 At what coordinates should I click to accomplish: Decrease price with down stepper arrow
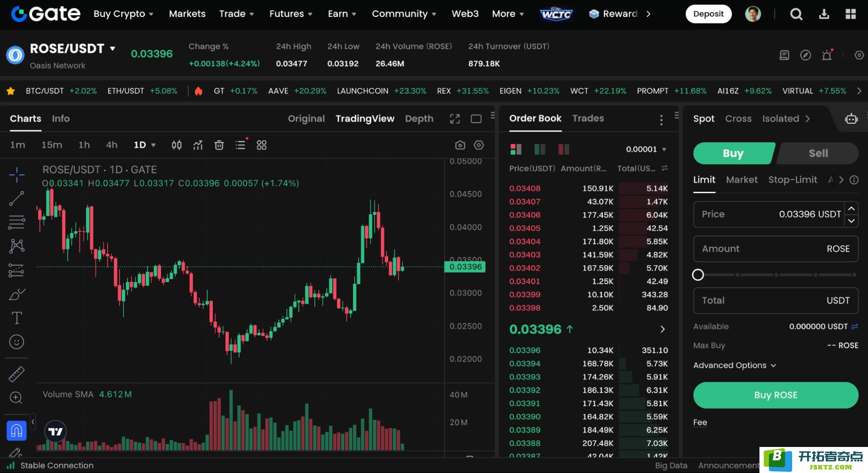[x=851, y=221]
